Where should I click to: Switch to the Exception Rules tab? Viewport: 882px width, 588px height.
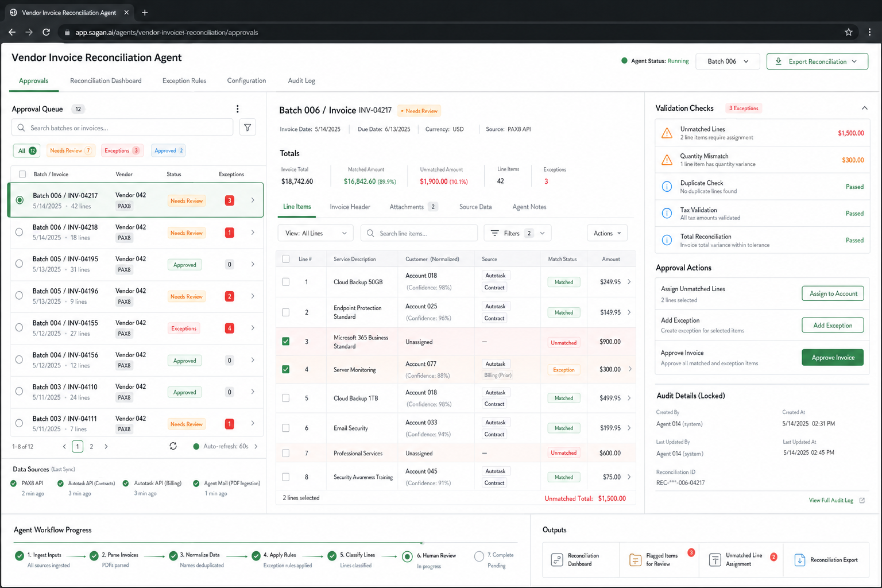click(184, 80)
